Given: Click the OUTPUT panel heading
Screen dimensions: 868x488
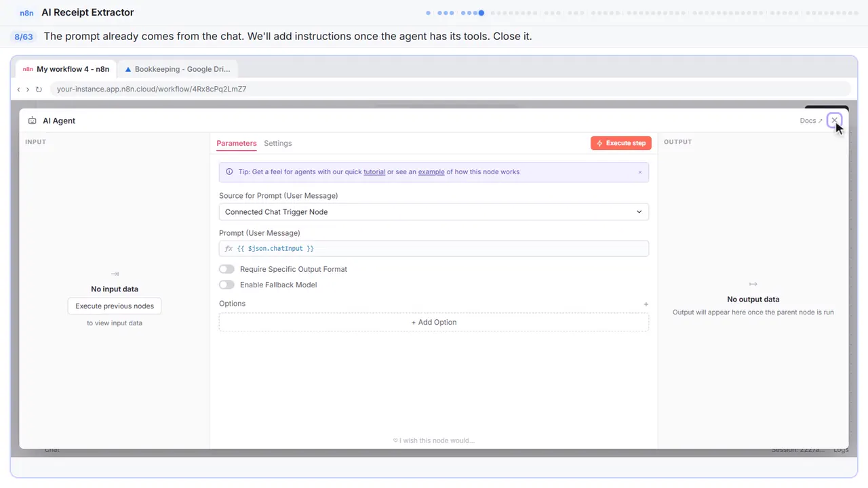Looking at the screenshot, I should (678, 142).
